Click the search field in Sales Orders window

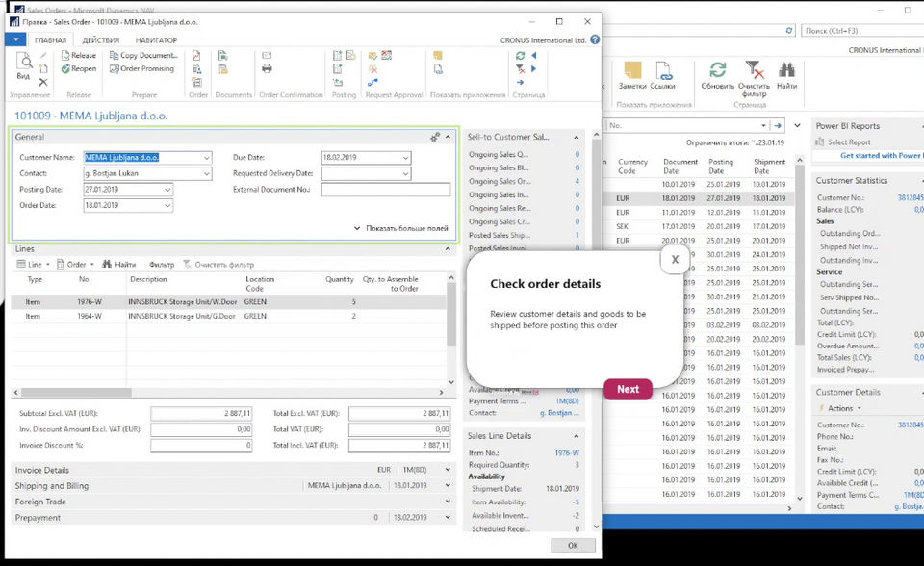pyautogui.click(x=861, y=30)
